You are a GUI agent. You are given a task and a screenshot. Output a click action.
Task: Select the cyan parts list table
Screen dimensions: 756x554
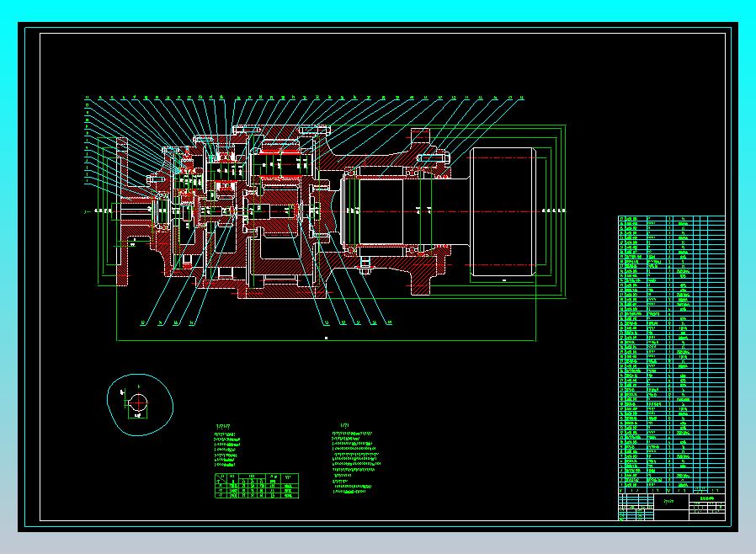671,351
